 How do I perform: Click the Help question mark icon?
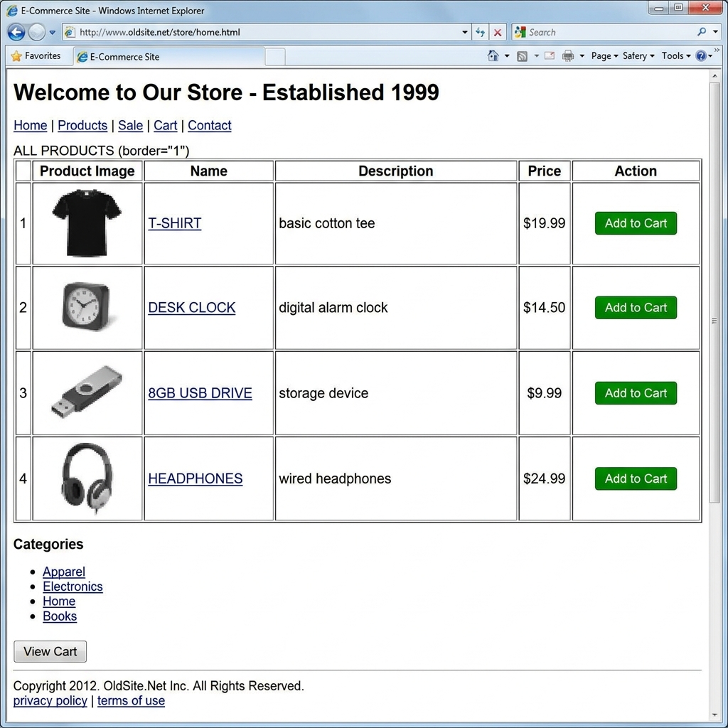click(701, 56)
